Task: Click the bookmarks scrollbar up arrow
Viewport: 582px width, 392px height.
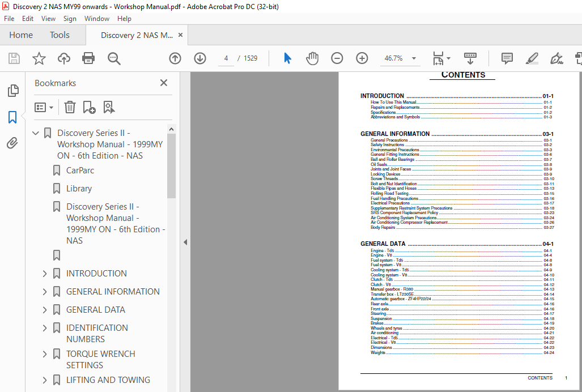Action: click(171, 129)
